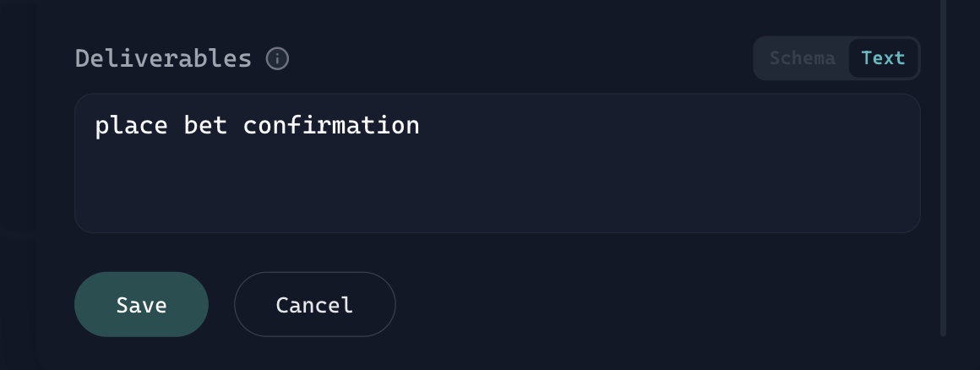The image size is (980, 370).
Task: Choose the highlighted Text tab
Action: coord(883,58)
